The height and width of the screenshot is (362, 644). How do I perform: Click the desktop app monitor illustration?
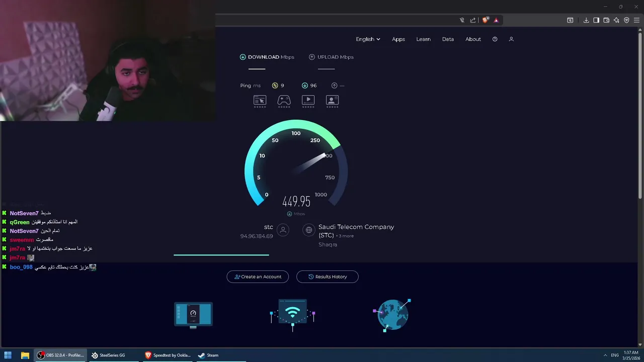pyautogui.click(x=193, y=315)
